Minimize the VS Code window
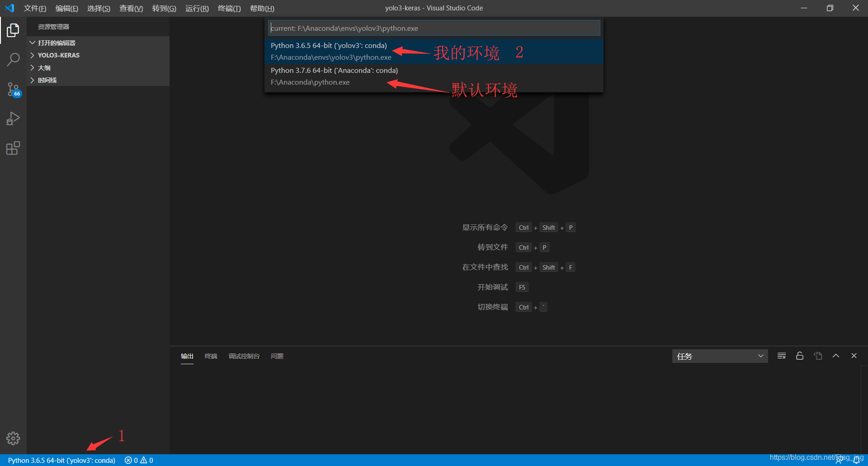Screen dimensions: 868x466 coord(804,8)
